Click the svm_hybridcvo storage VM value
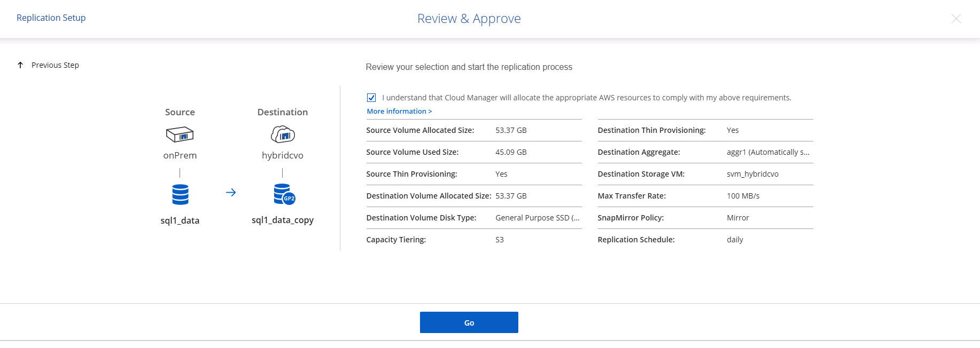 [752, 174]
